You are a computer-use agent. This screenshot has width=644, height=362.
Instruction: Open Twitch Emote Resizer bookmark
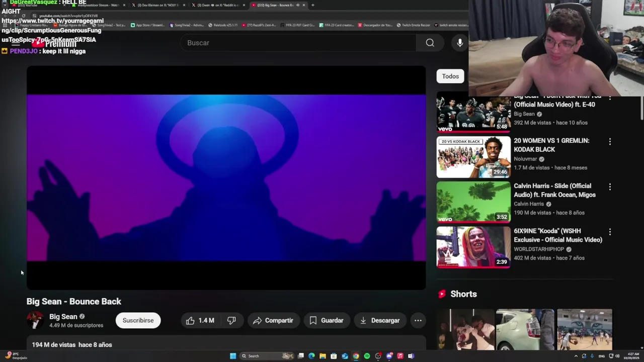(x=413, y=25)
